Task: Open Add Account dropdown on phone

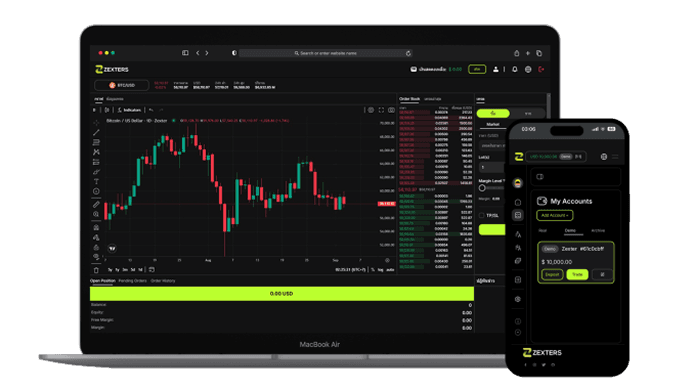Action: [555, 215]
